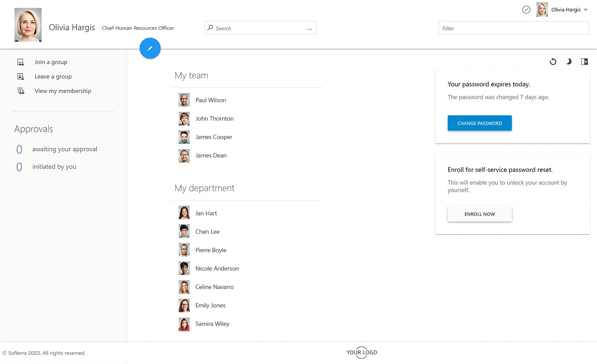Image resolution: width=597 pixels, height=364 pixels.
Task: Select Samira Wiley in My department
Action: [212, 324]
